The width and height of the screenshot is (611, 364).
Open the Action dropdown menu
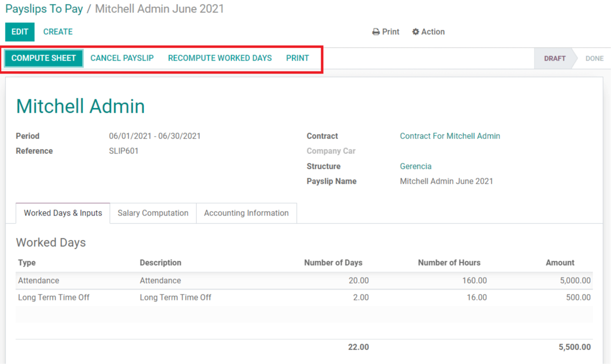(x=429, y=32)
